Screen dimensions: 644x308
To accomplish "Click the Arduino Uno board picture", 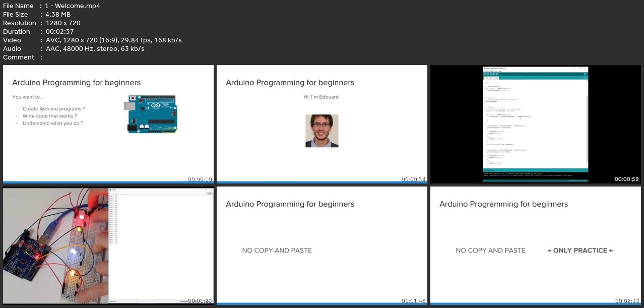I will 151,114.
